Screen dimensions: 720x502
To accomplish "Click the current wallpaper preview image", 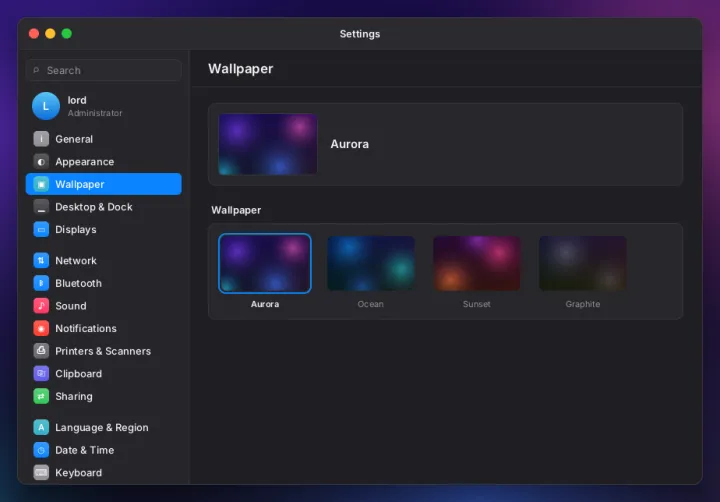I will pyautogui.click(x=268, y=144).
